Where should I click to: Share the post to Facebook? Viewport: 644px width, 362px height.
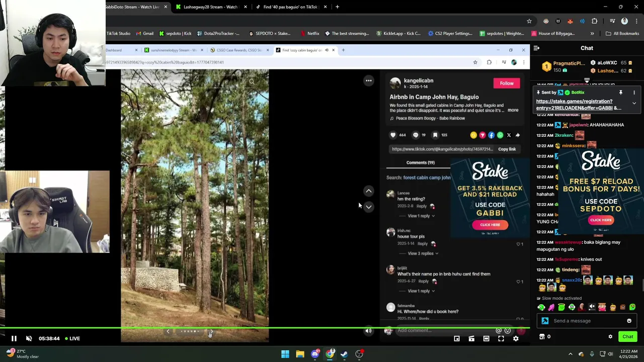pyautogui.click(x=491, y=135)
